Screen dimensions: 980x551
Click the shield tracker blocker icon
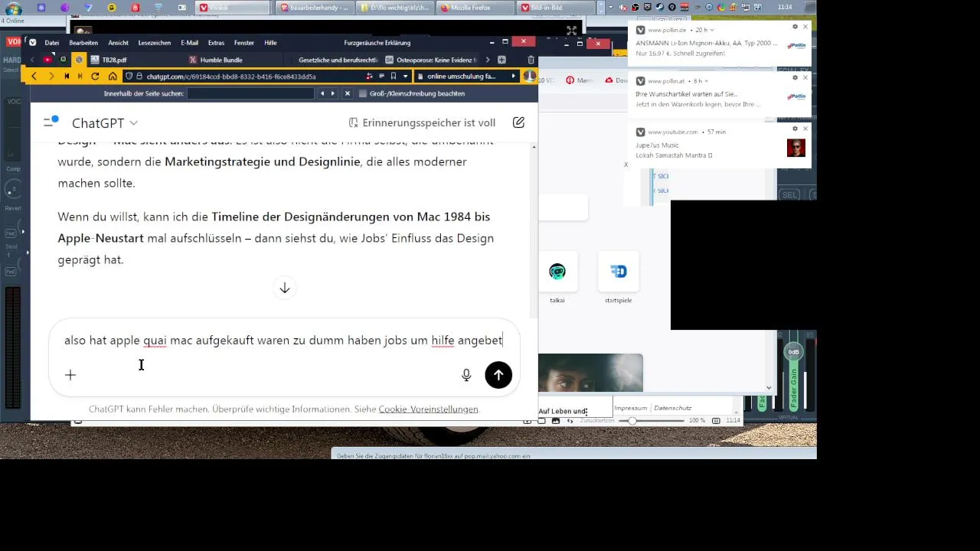(129, 77)
